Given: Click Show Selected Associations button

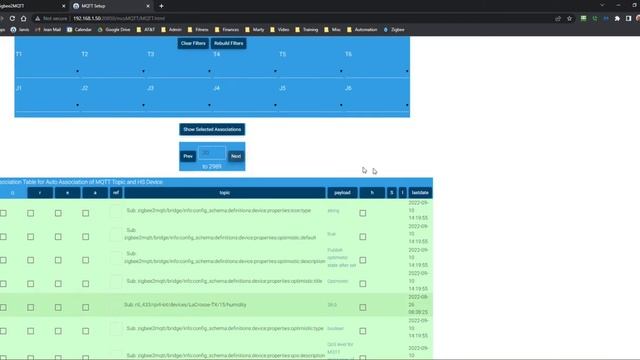Looking at the screenshot, I should tap(212, 129).
